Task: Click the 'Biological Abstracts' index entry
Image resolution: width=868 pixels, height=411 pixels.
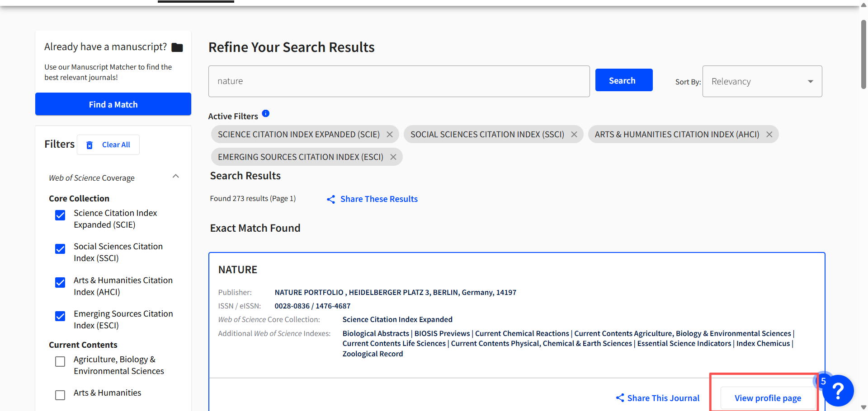Action: (x=376, y=333)
